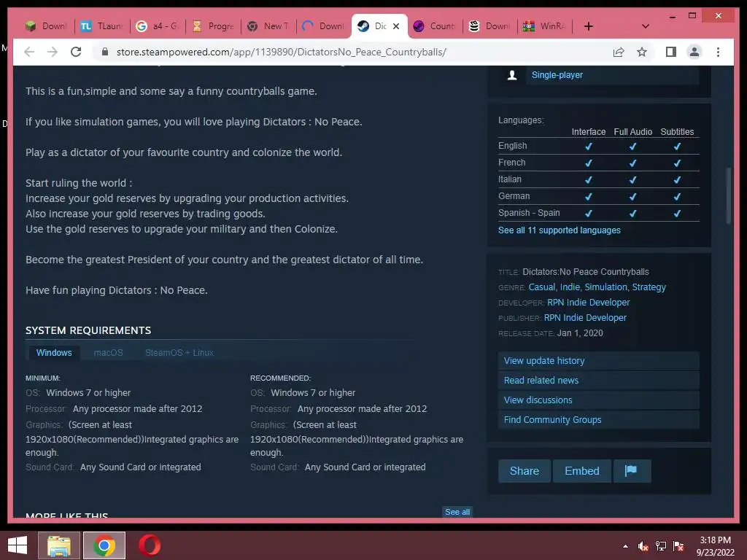Click the browser forward arrow
Screen dimensions: 747x560
click(53, 52)
